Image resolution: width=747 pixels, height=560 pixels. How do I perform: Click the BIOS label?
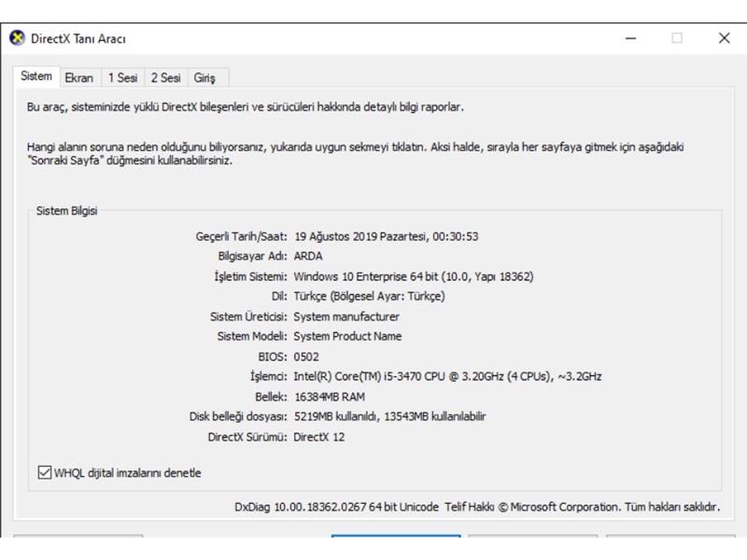click(x=273, y=357)
